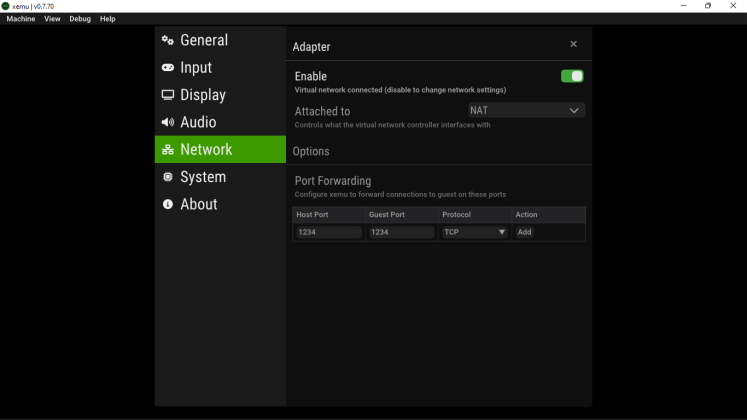Click the General gears icon in sidebar
This screenshot has width=747, height=420.
click(x=168, y=41)
